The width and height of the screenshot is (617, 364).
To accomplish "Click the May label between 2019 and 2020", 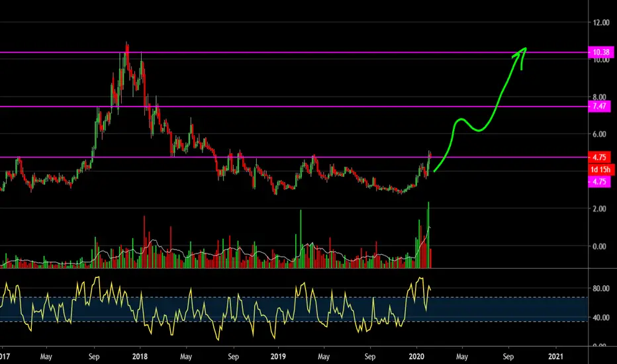I will coord(324,357).
